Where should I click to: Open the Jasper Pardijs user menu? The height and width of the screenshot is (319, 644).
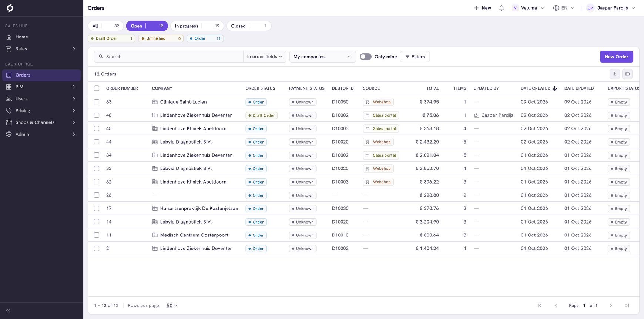(x=611, y=8)
